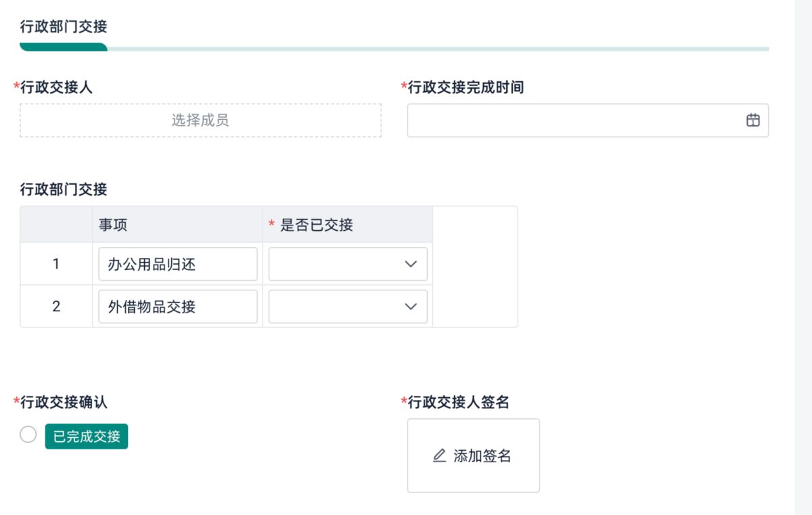The image size is (812, 515).
Task: Click the teal progress bar under the heading
Action: [x=64, y=47]
